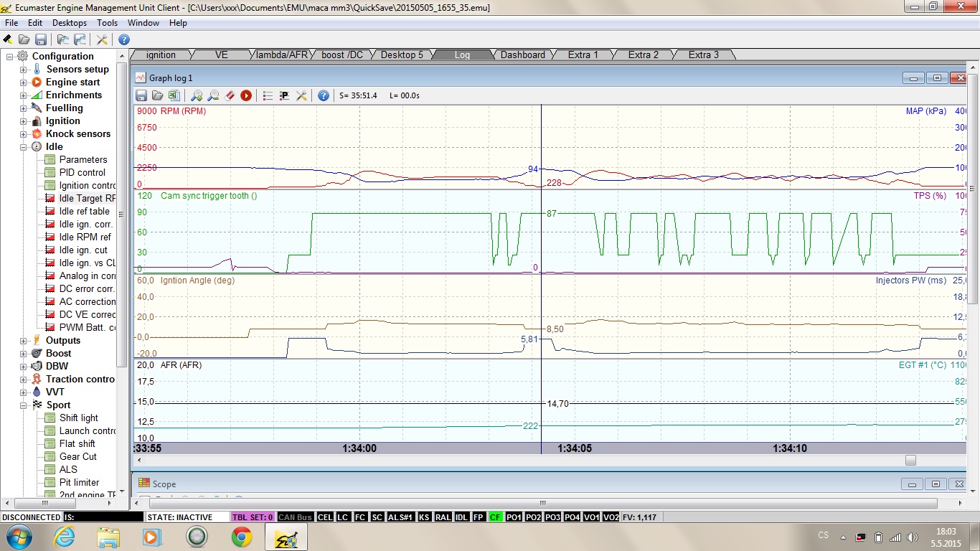Clear the log with the eraser icon
The image size is (980, 551).
(230, 95)
